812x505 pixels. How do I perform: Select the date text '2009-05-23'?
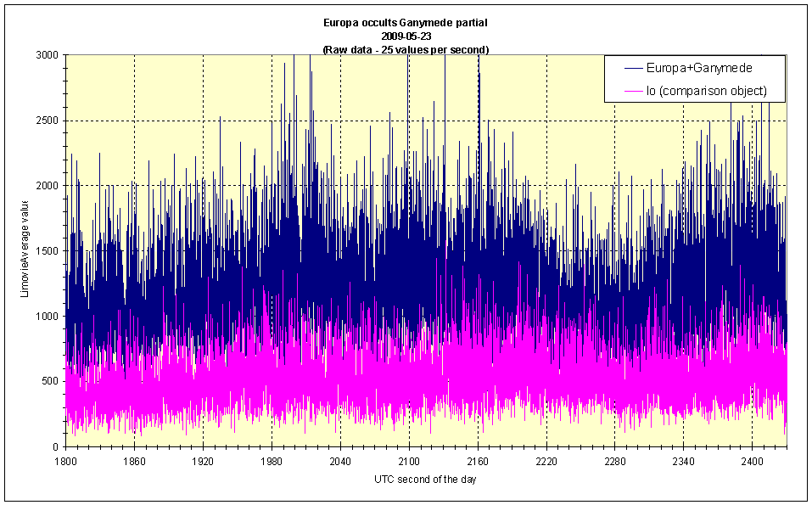[406, 36]
